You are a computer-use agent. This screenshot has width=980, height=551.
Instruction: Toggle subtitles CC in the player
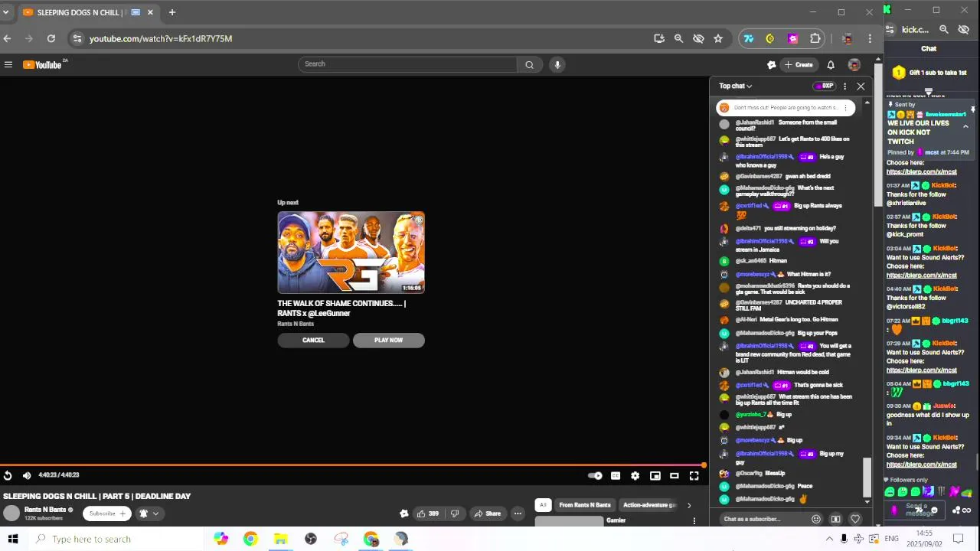click(x=616, y=476)
